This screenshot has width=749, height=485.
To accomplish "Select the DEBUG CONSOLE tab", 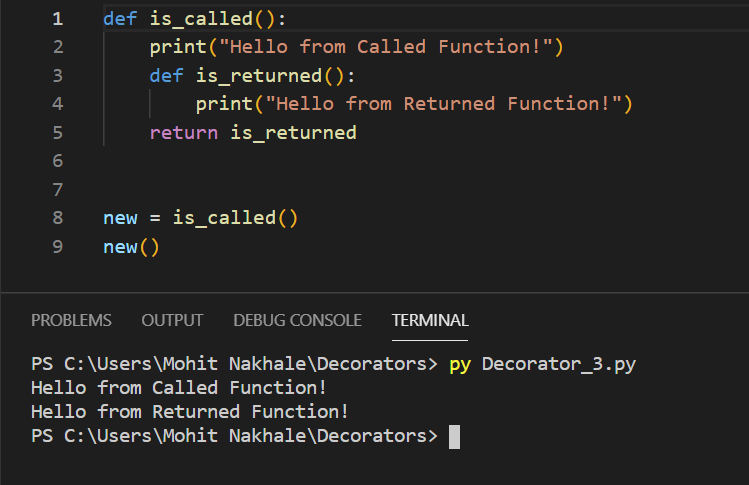I will [297, 320].
